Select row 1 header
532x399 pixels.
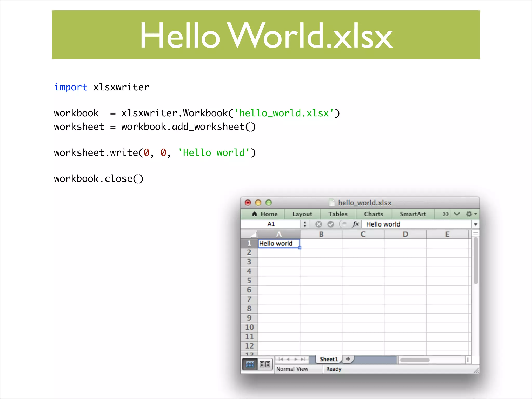coord(249,243)
